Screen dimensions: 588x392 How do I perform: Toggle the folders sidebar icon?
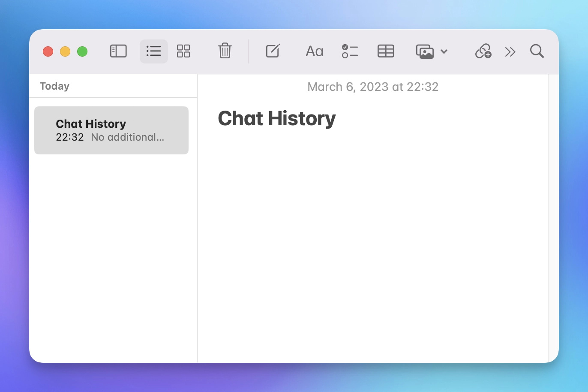pos(118,51)
